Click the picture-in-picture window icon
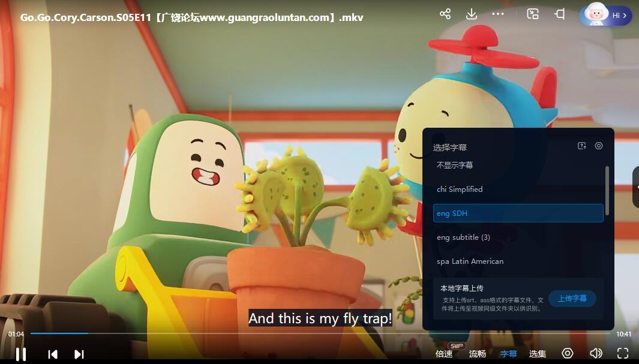This screenshot has width=639, height=364. [x=533, y=14]
